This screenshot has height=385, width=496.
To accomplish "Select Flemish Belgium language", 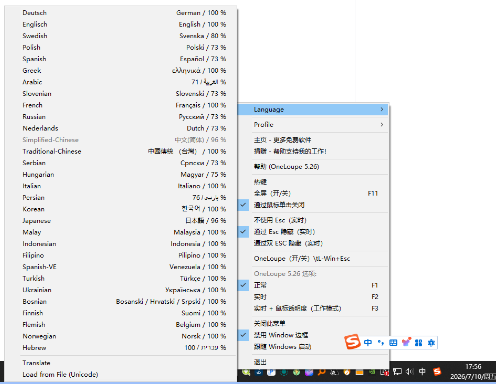I will 120,324.
